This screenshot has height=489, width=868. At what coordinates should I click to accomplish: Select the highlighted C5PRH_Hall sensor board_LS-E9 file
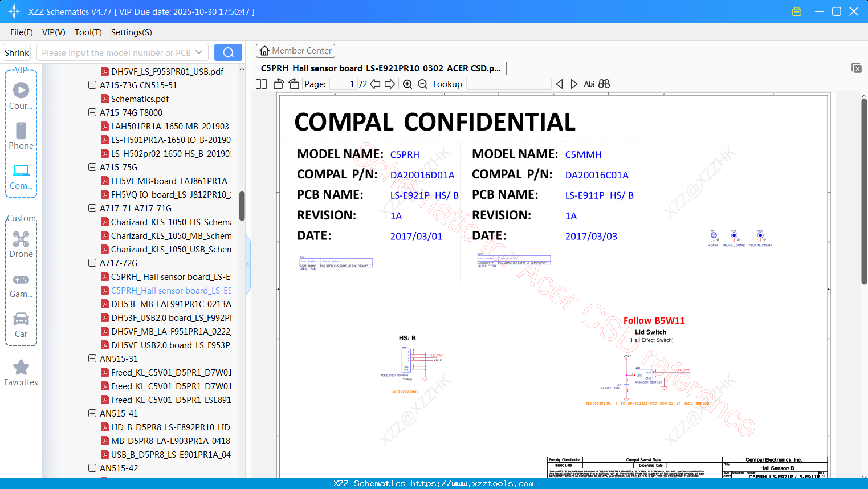coord(171,290)
